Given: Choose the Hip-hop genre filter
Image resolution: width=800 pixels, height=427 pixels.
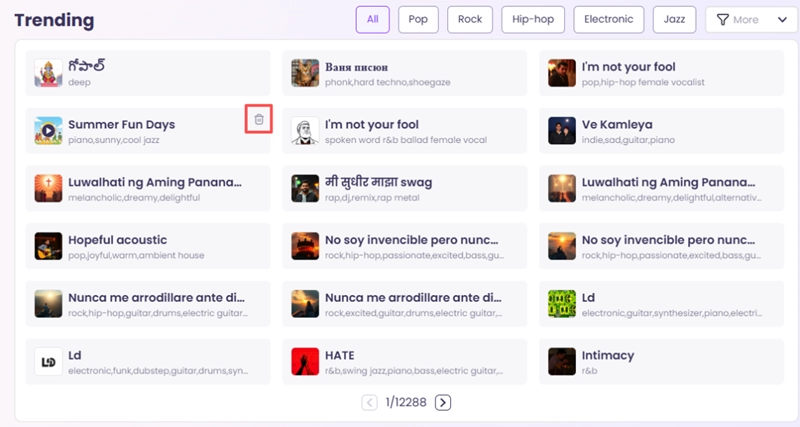Looking at the screenshot, I should pyautogui.click(x=533, y=19).
